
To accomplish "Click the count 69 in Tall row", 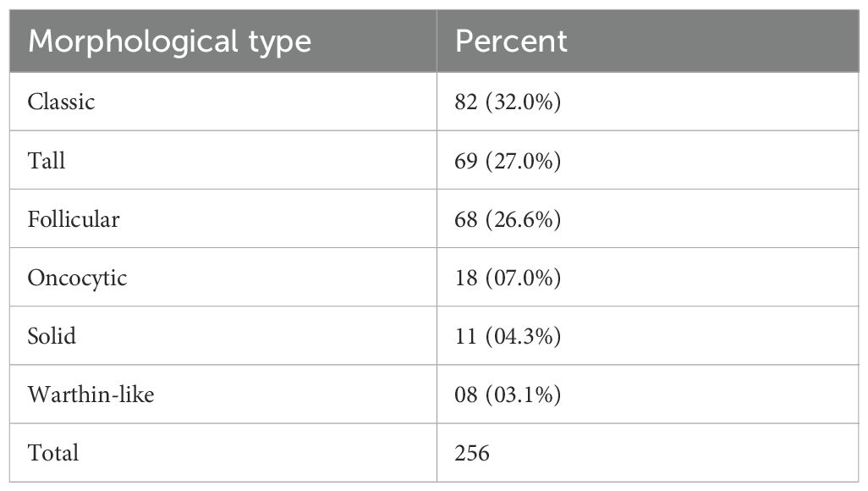I will pos(466,160).
